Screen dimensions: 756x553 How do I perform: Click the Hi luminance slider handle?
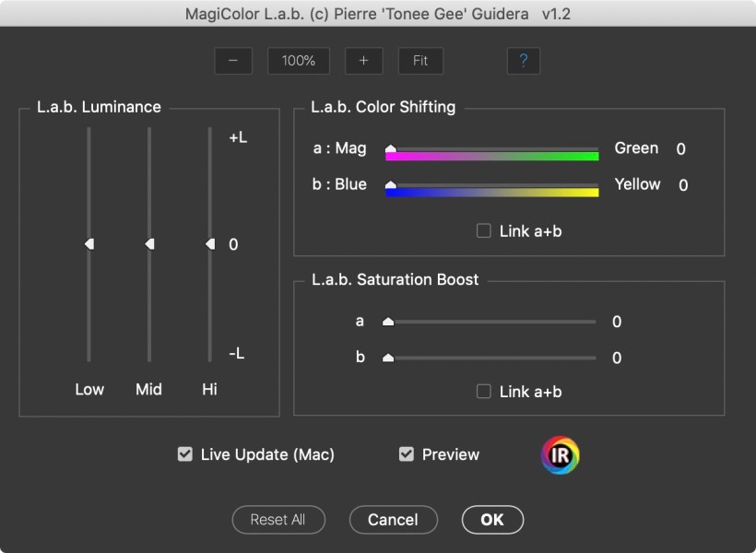[209, 244]
